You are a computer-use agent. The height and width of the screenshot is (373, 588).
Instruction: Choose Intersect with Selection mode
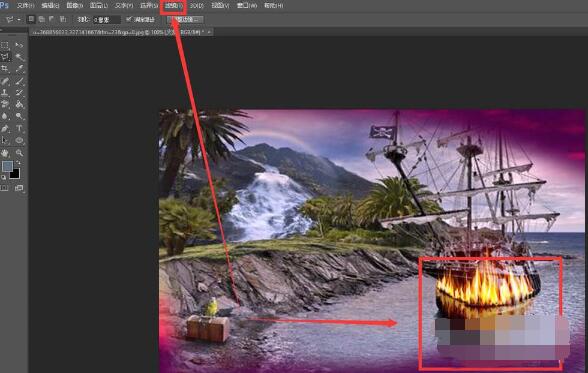tap(63, 19)
